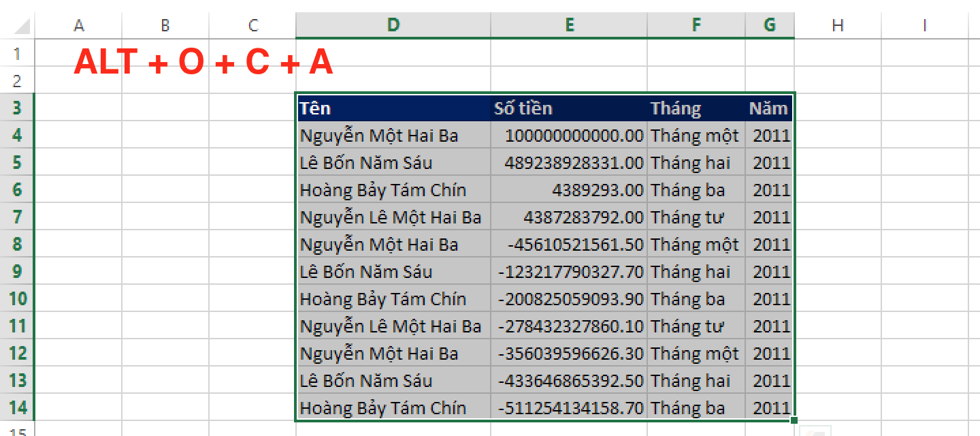980x436 pixels.
Task: Click 'Tháng ba' in row 6
Action: (x=688, y=190)
